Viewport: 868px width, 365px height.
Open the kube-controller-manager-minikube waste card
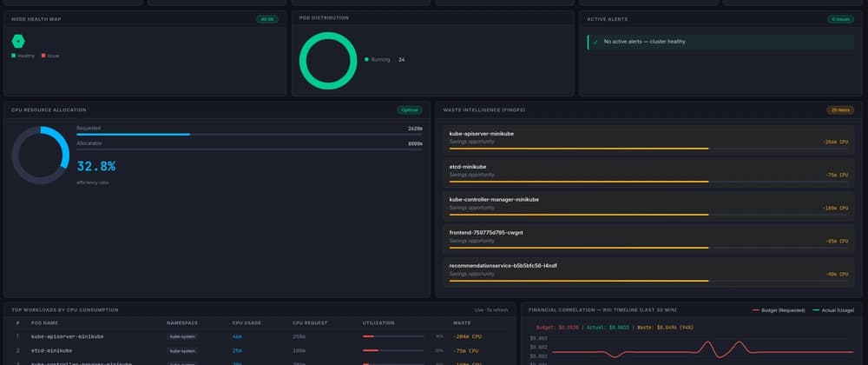pyautogui.click(x=648, y=206)
